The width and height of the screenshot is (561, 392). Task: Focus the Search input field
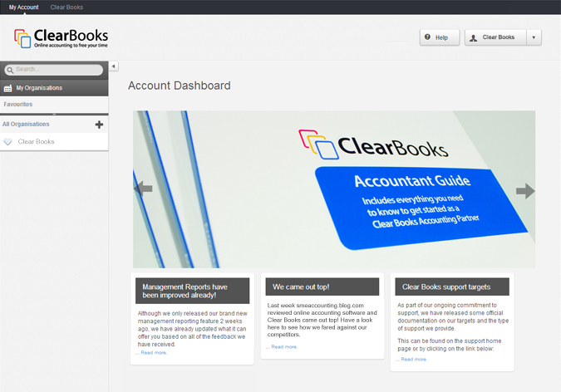coord(54,70)
